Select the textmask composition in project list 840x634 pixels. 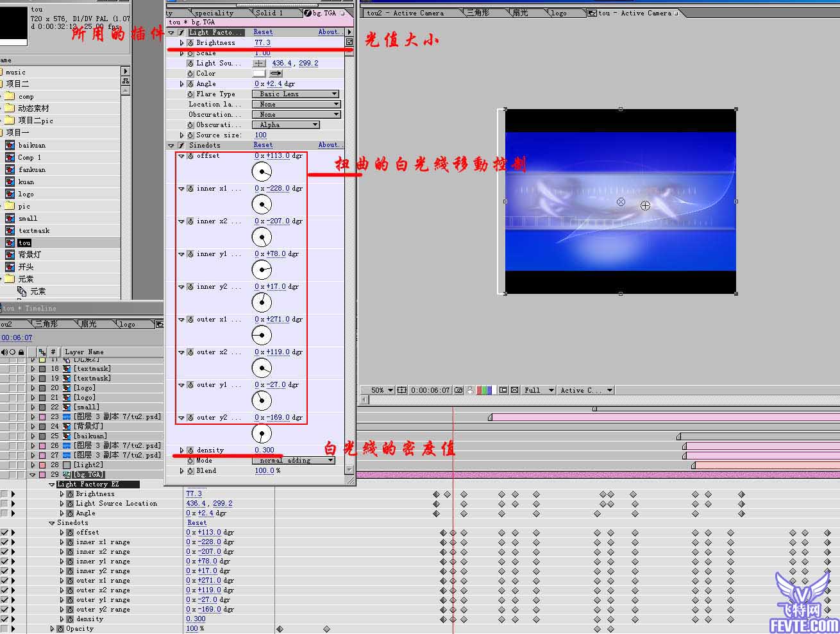click(34, 231)
